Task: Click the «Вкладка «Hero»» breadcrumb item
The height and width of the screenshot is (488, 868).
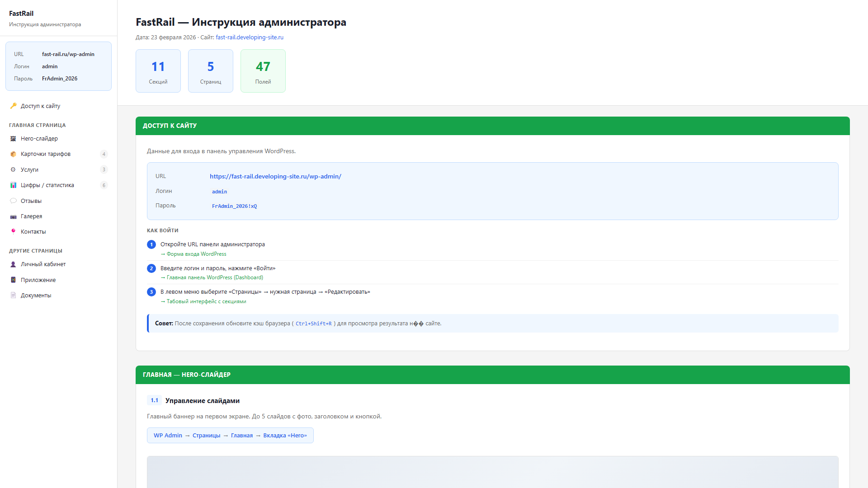Action: coord(284,435)
